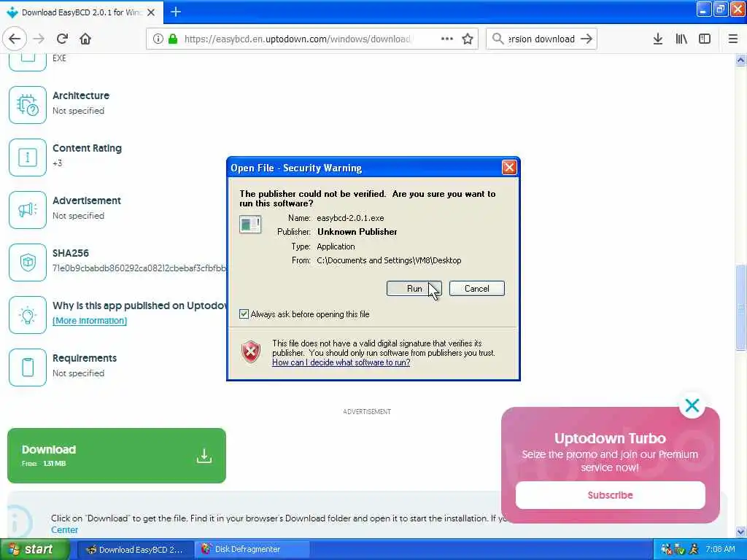Toggle the sidebar view icon
This screenshot has width=747, height=560.
coord(705,39)
